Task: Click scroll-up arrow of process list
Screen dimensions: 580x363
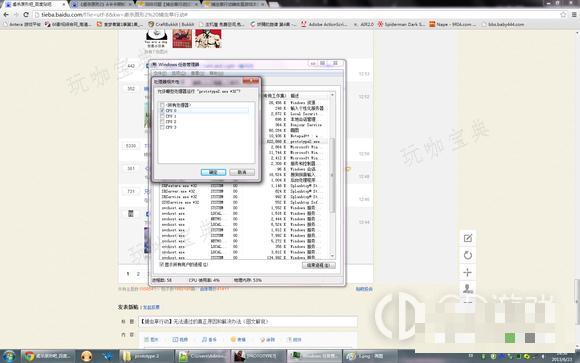Action: click(332, 95)
